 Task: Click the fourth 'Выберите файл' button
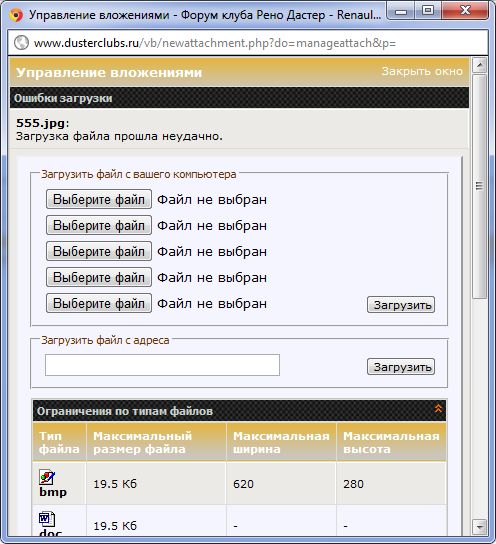coord(99,277)
